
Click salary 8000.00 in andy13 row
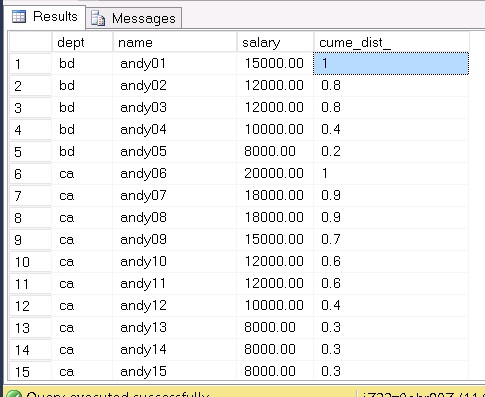point(275,327)
